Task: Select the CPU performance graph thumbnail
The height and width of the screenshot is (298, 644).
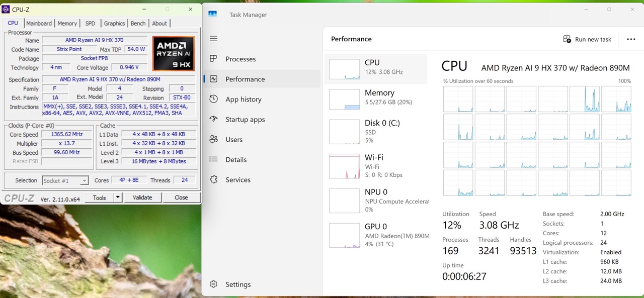Action: (x=344, y=69)
